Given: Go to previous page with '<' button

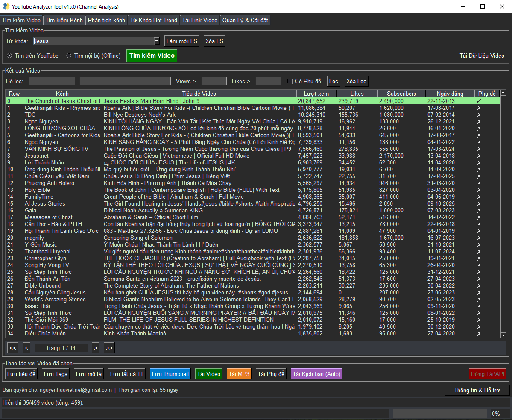Looking at the screenshot, I should tap(27, 348).
